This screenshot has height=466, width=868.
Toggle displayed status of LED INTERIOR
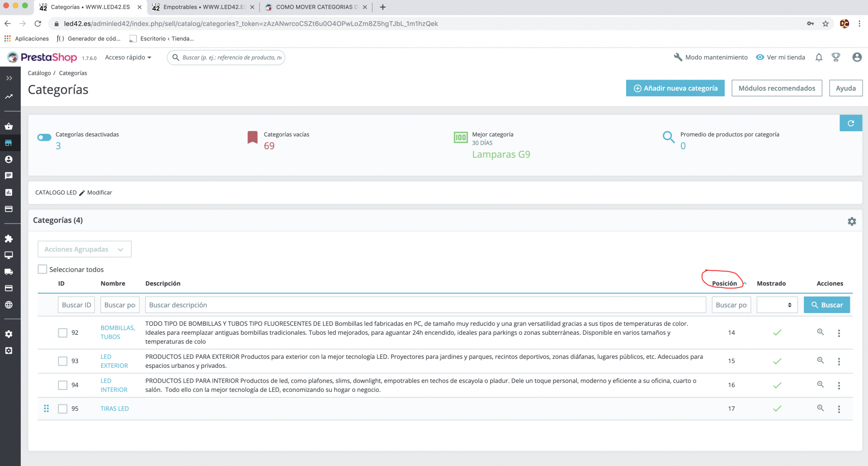(x=777, y=385)
